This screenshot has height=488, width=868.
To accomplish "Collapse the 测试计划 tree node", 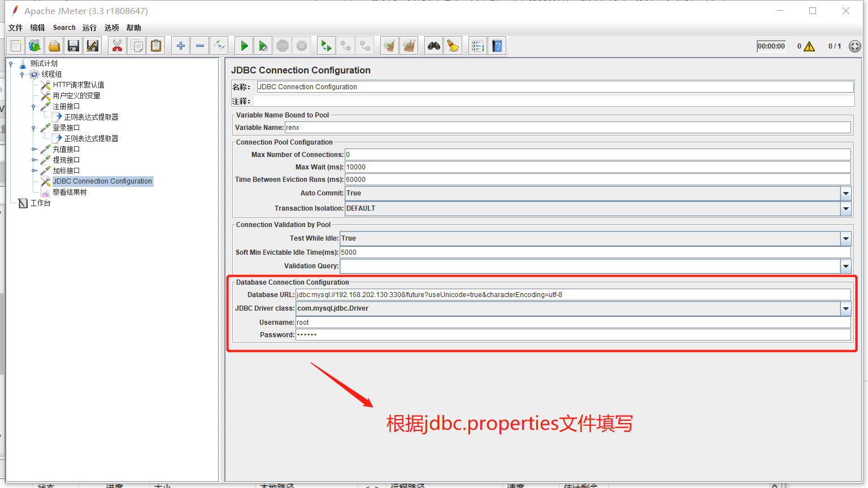I will [x=11, y=64].
